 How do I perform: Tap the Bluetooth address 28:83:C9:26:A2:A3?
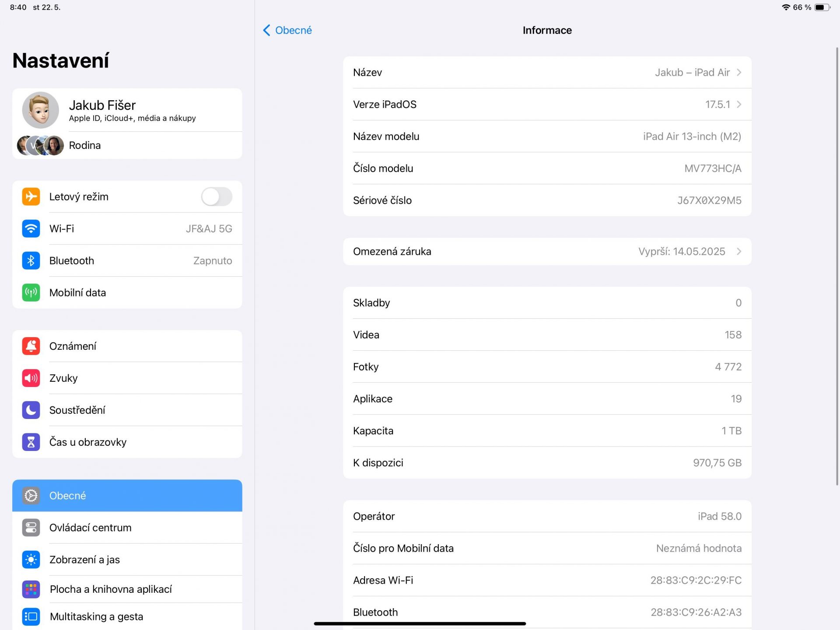point(696,612)
